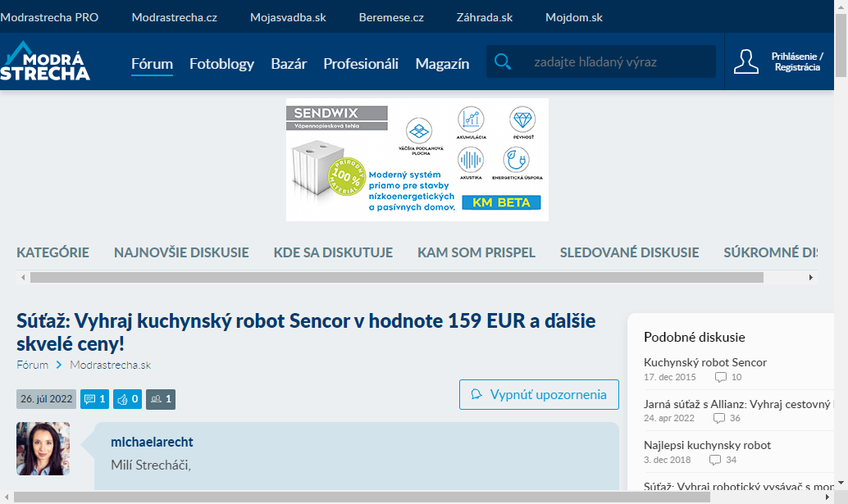Open KDE SA DISKUTUJE tab
The height and width of the screenshot is (504, 848).
click(333, 252)
